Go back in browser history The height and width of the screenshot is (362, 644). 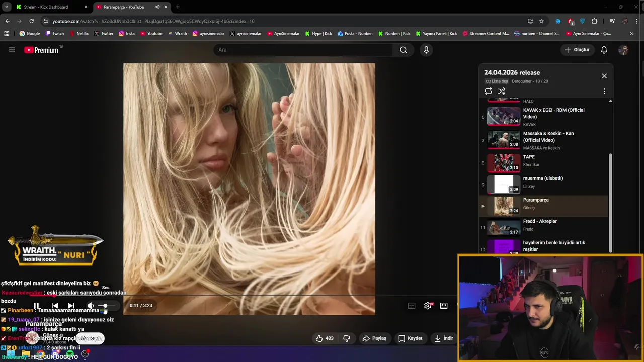pyautogui.click(x=7, y=21)
